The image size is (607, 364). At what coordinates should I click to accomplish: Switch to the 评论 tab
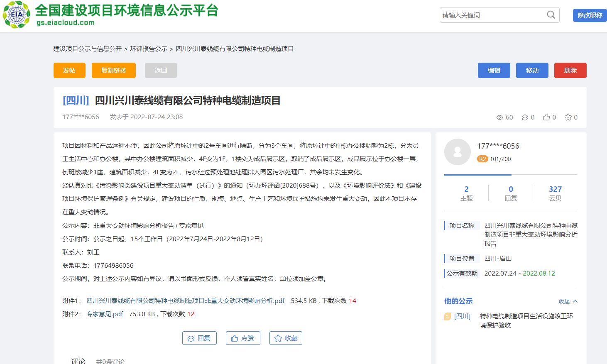pyautogui.click(x=78, y=361)
